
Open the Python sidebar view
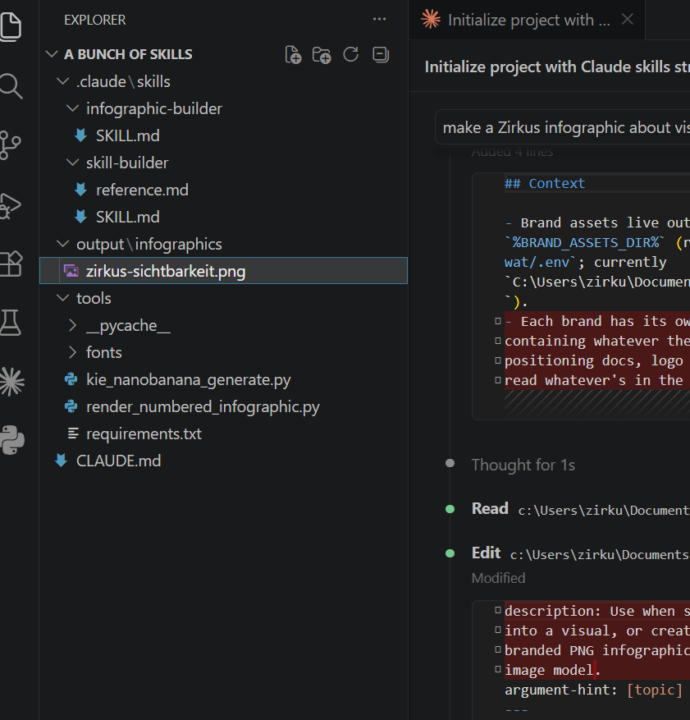tap(12, 440)
